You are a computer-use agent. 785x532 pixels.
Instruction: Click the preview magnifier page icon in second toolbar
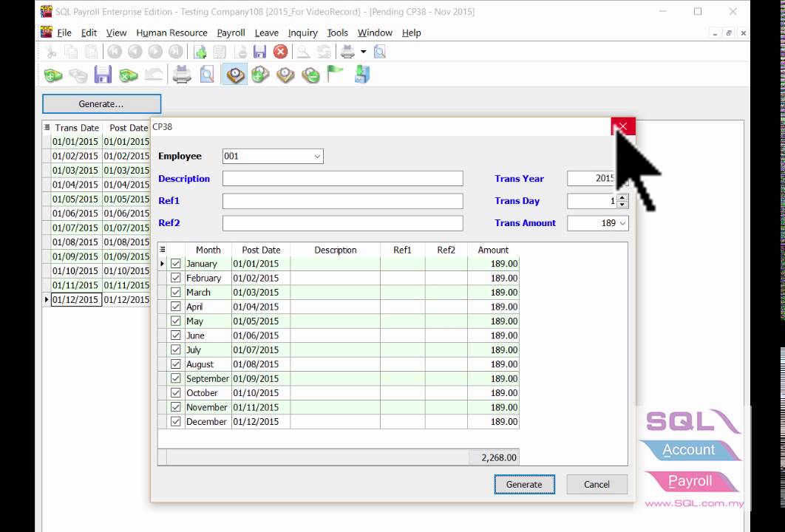pyautogui.click(x=207, y=75)
